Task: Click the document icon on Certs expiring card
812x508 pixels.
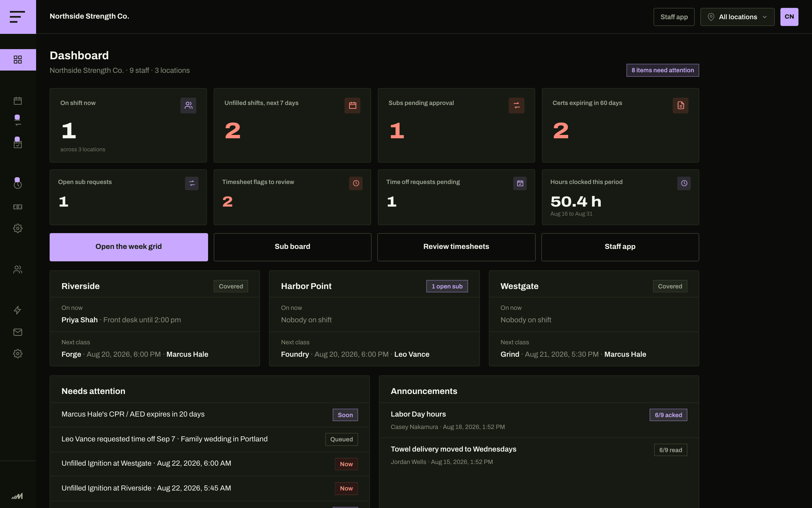Action: pos(680,106)
